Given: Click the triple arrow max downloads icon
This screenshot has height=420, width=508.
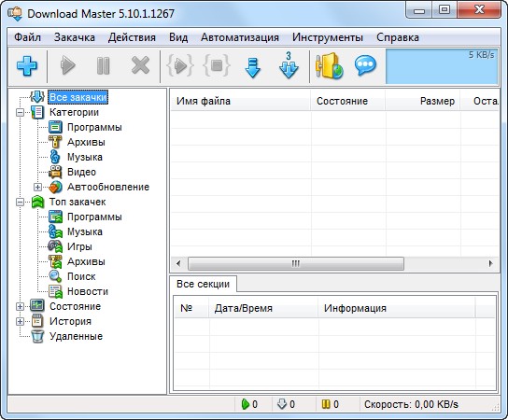Looking at the screenshot, I should click(x=289, y=65).
